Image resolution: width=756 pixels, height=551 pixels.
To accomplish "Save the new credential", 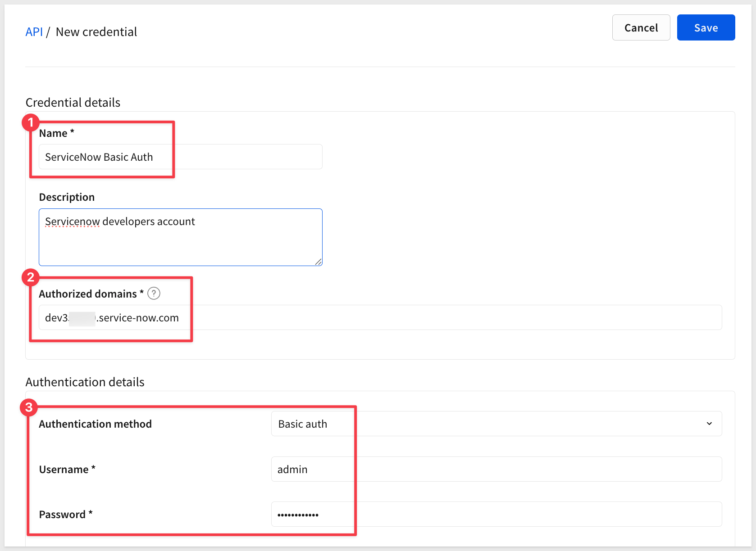I will 706,28.
